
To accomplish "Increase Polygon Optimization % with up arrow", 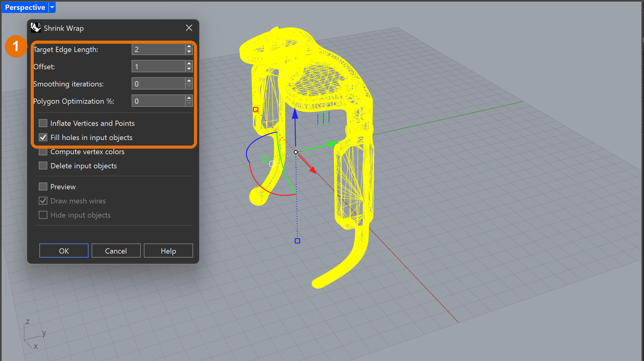I will pos(189,98).
